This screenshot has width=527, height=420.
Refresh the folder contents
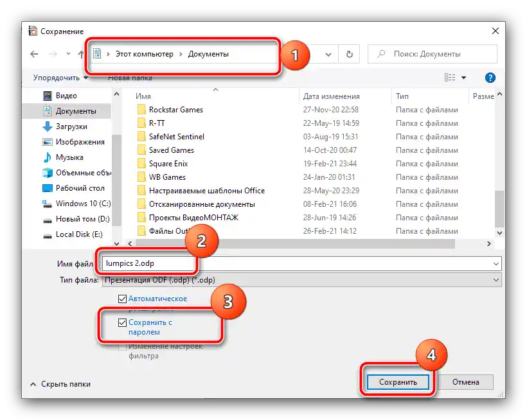pos(350,54)
